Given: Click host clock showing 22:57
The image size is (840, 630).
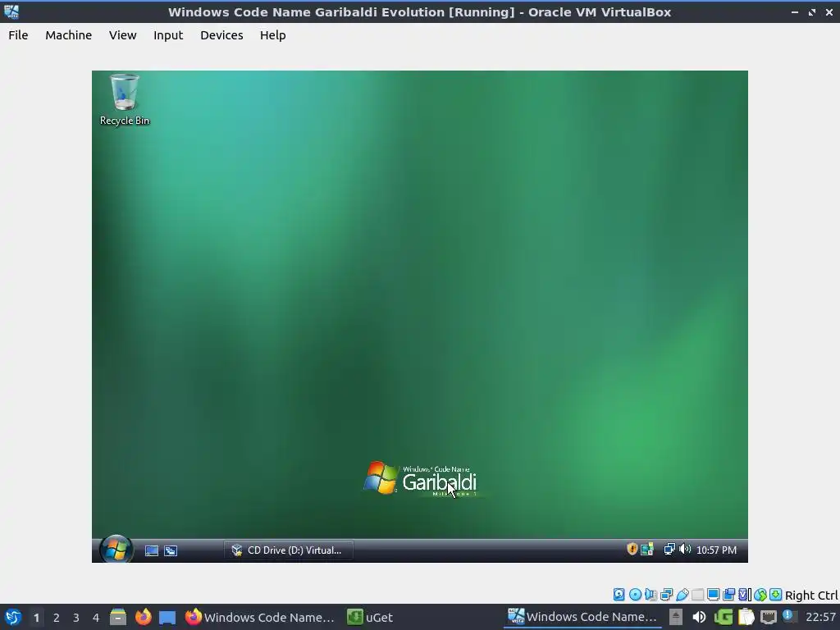Looking at the screenshot, I should click(x=820, y=618).
